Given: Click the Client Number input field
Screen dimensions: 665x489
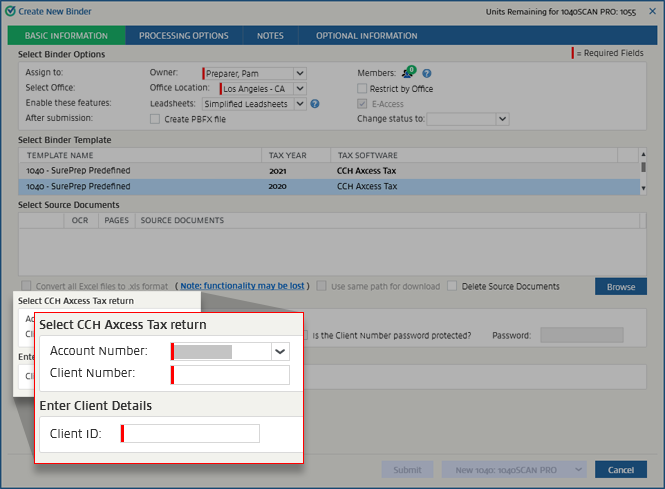Looking at the screenshot, I should 232,375.
